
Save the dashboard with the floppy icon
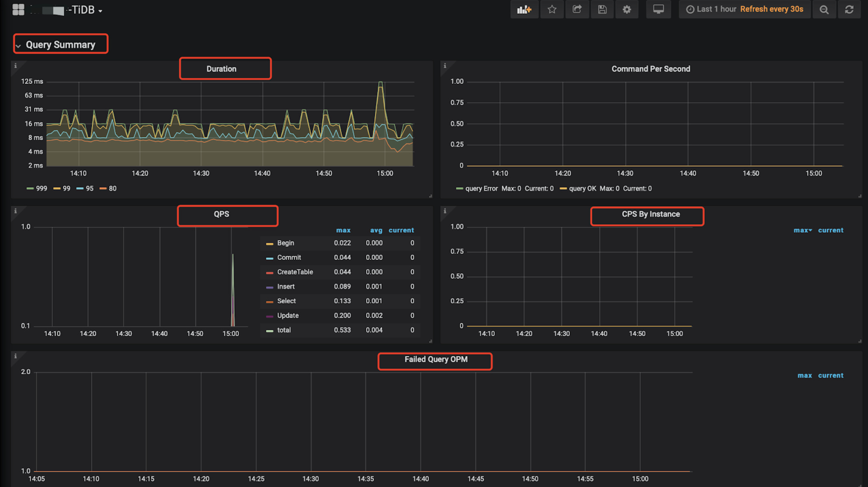click(602, 9)
